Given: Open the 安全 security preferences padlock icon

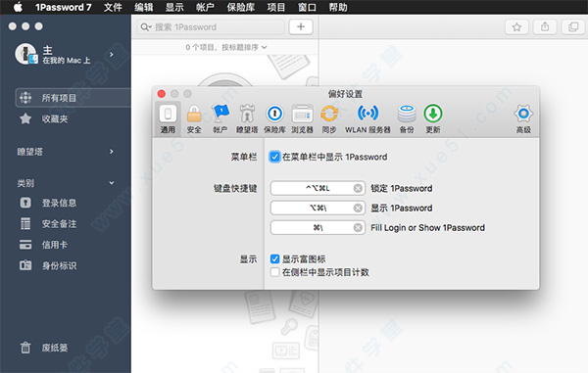Looking at the screenshot, I should point(194,114).
